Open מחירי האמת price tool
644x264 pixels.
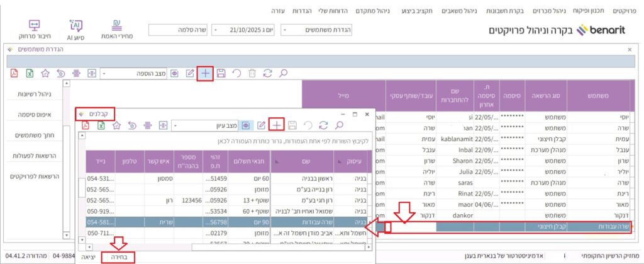tap(117, 30)
